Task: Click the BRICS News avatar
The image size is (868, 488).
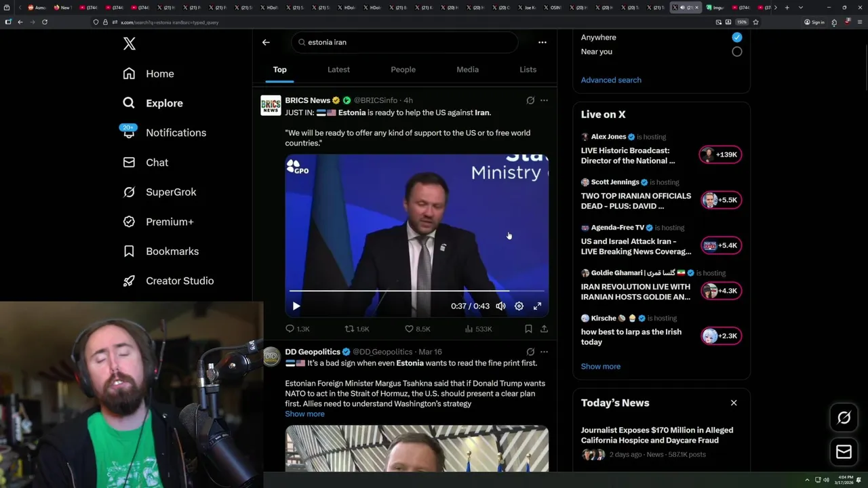Action: click(271, 106)
